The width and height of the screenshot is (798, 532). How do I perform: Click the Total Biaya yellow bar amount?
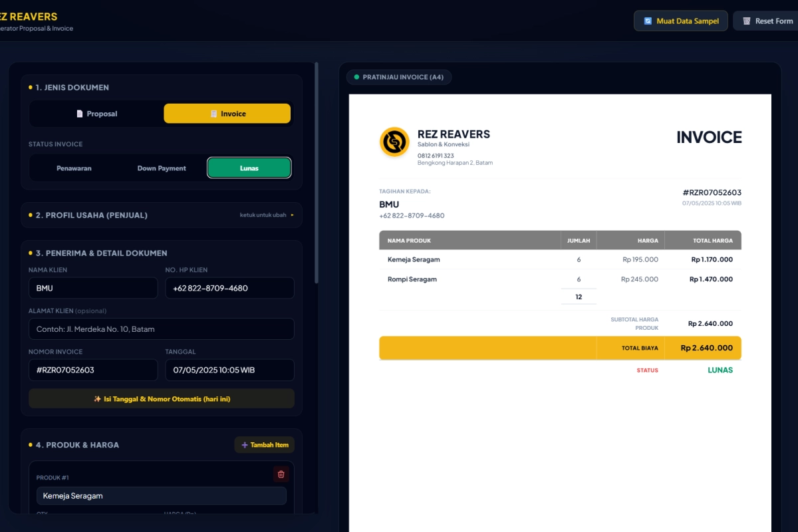(x=707, y=348)
